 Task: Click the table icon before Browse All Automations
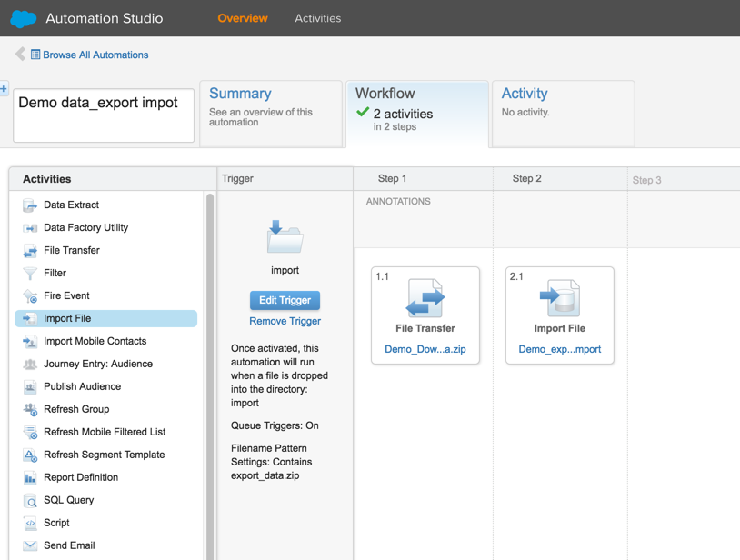coord(35,55)
